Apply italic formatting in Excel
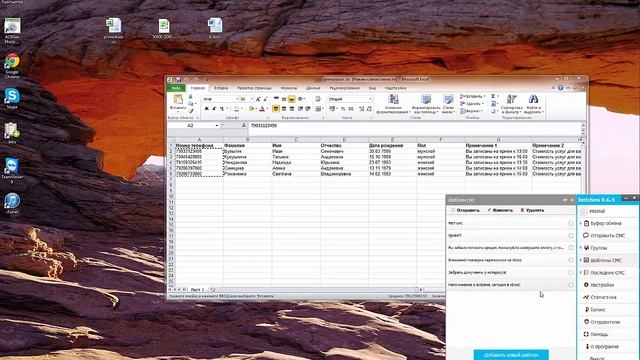Viewport: 640px width, 360px height. tap(214, 109)
